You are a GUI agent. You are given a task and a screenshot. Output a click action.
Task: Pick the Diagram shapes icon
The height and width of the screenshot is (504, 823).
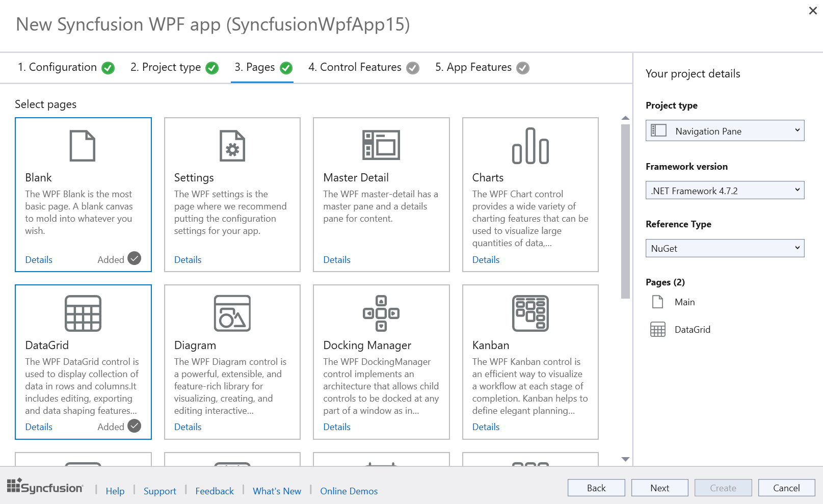point(232,313)
